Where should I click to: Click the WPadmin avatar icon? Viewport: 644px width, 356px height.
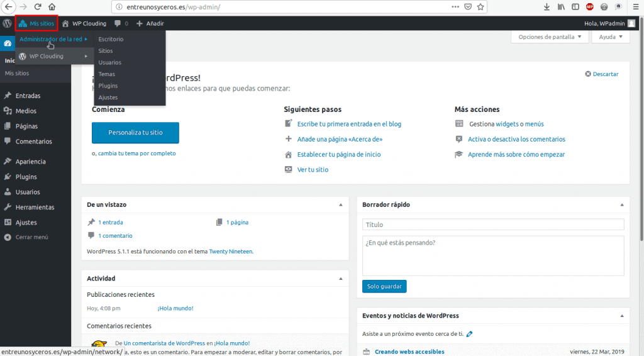point(631,23)
